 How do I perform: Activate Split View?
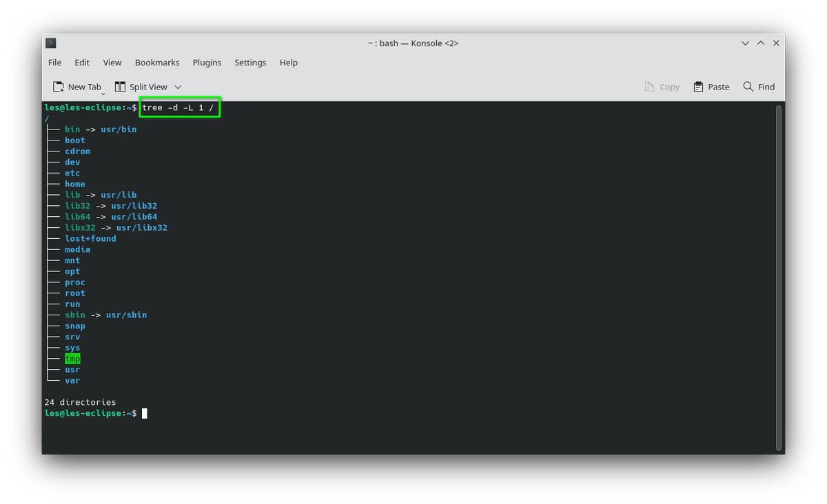click(143, 86)
